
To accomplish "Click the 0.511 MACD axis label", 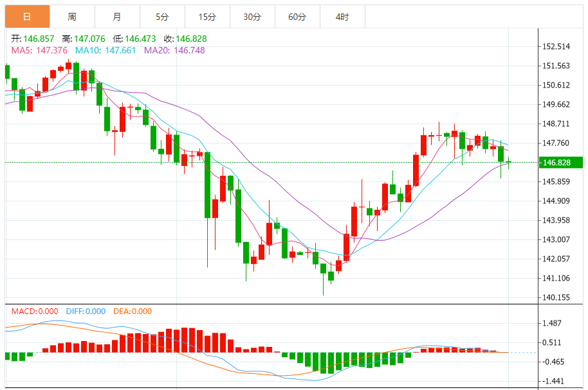I will click(x=552, y=342).
